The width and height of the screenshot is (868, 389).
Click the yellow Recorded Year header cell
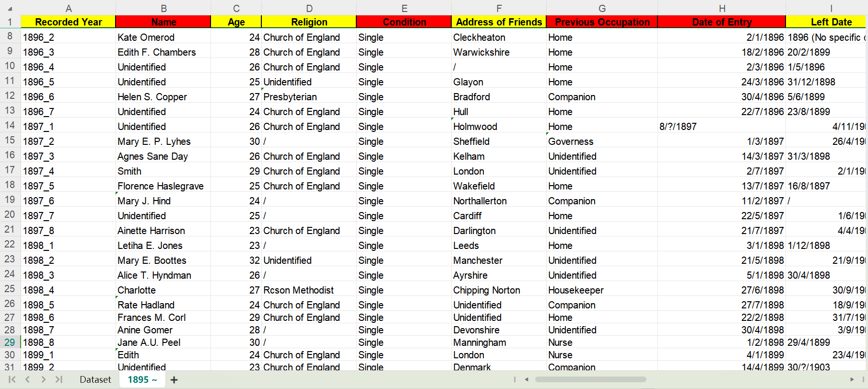coord(68,22)
